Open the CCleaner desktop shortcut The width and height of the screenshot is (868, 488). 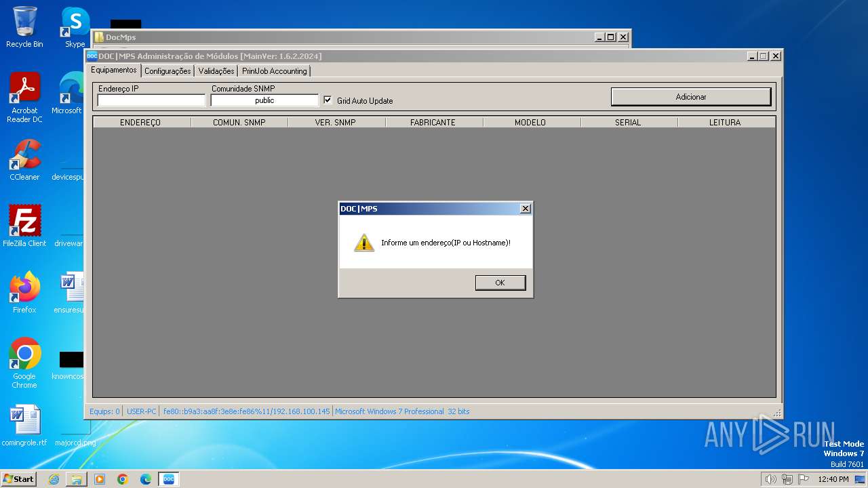tap(24, 160)
